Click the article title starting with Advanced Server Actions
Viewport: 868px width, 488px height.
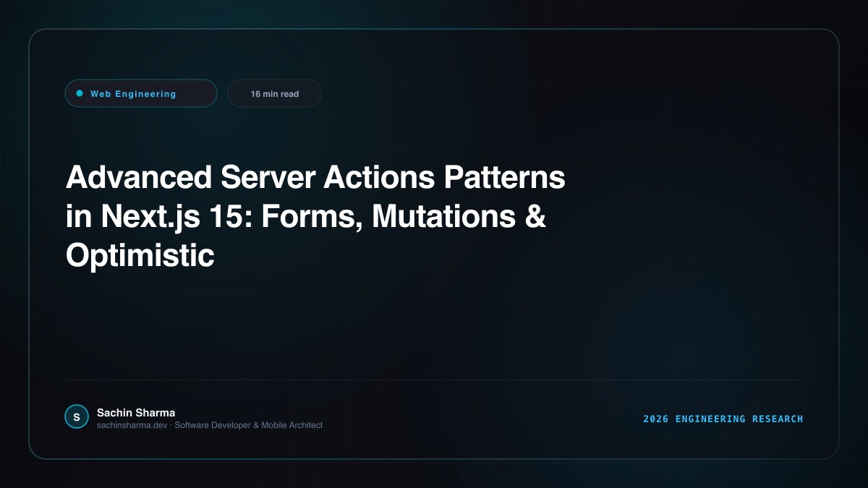315,216
